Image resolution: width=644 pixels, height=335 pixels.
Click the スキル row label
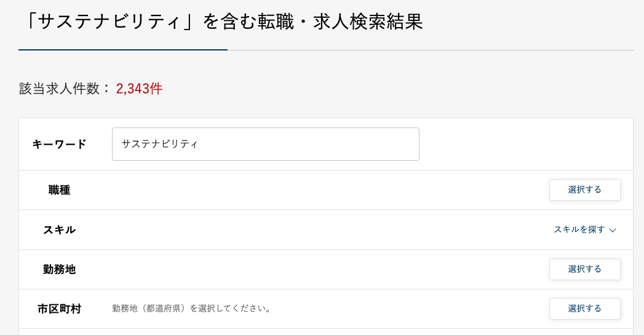point(59,230)
